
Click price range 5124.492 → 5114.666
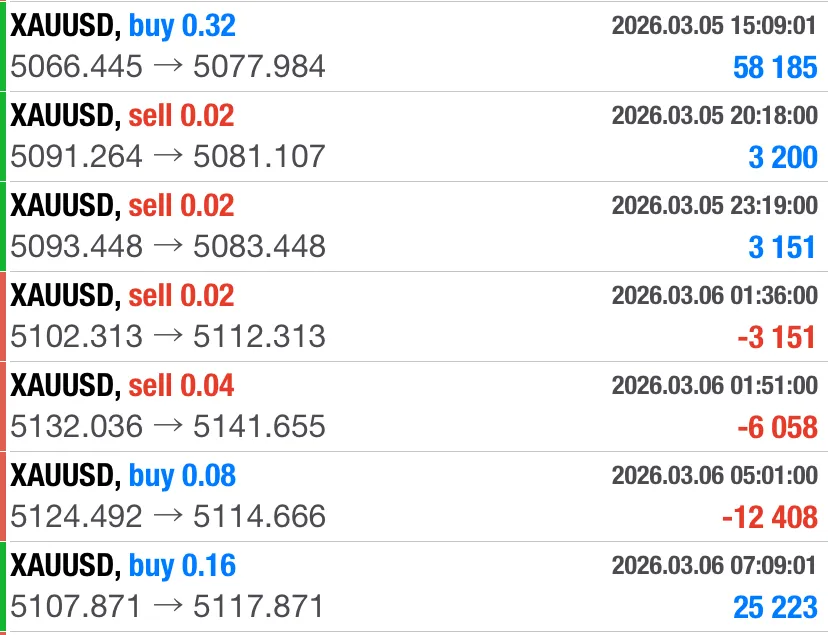tap(168, 516)
